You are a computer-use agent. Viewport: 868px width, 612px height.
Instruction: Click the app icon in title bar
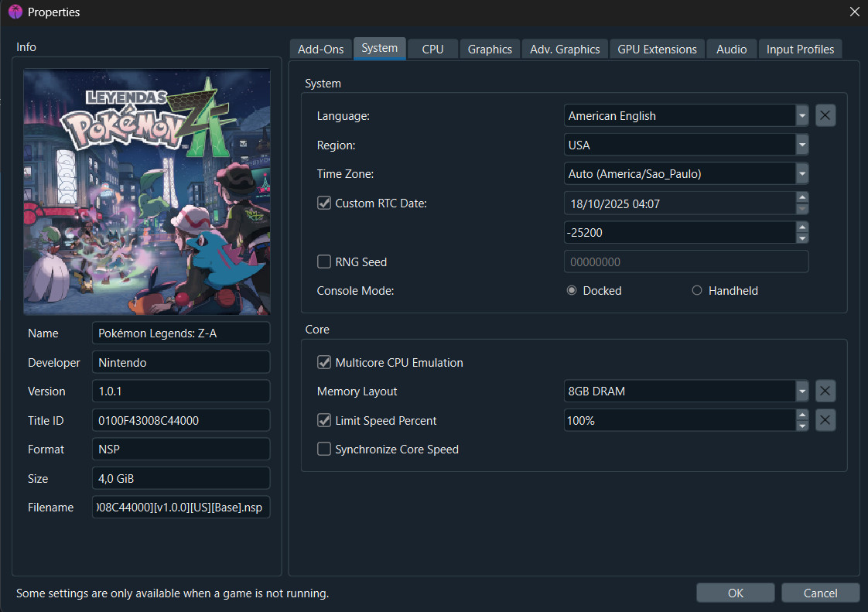15,12
